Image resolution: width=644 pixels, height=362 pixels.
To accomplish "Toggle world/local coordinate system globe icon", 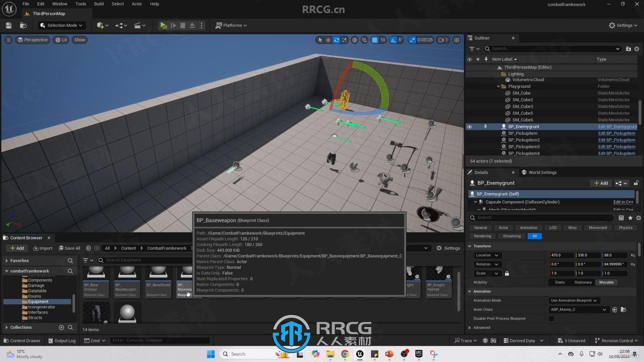I will click(x=355, y=40).
